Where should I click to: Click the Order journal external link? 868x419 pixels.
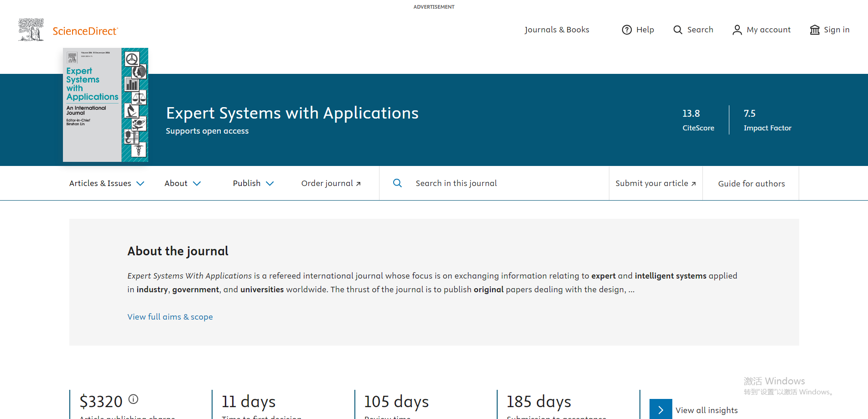(x=331, y=183)
